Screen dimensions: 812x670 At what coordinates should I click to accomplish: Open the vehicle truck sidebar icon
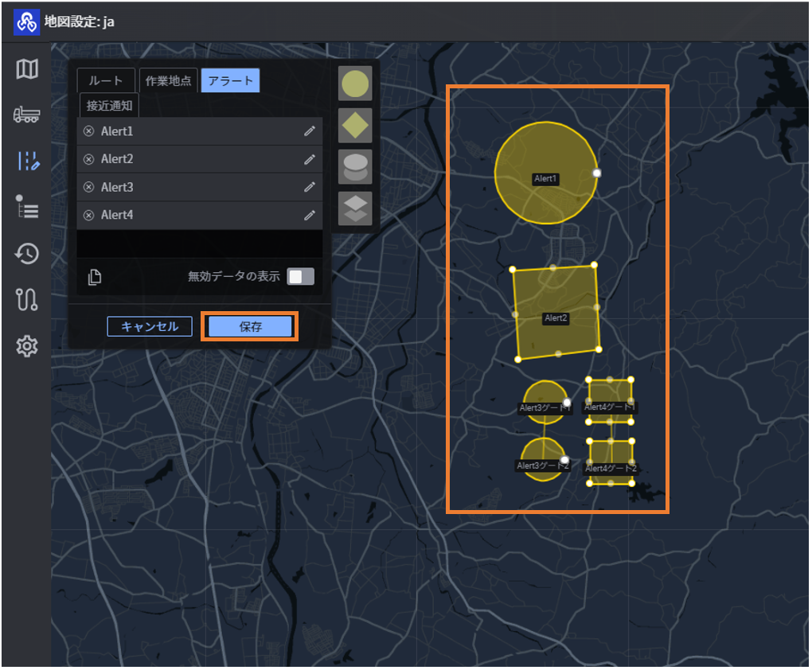pos(27,115)
